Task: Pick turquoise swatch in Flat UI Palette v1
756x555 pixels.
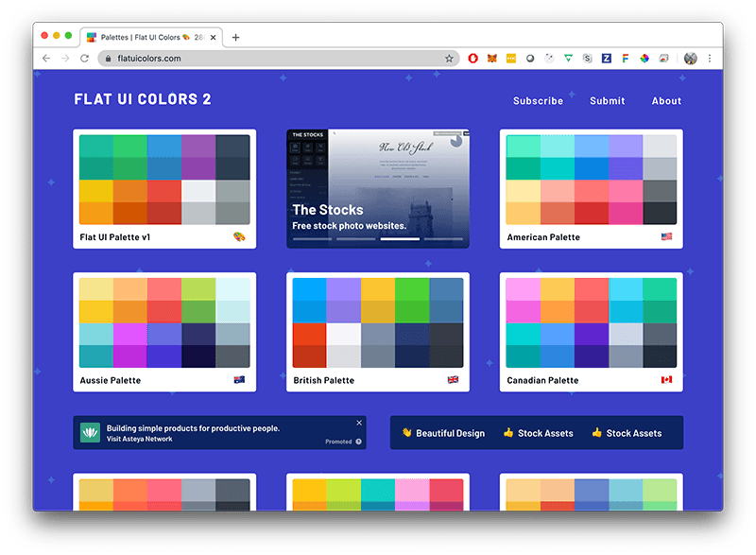Action: [x=96, y=147]
